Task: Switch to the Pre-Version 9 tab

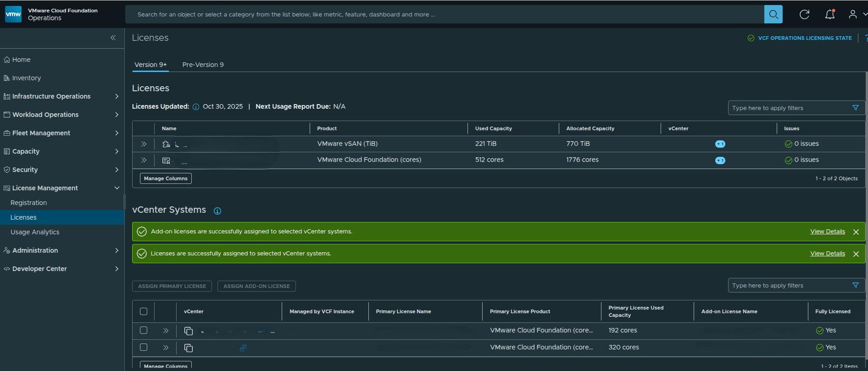Action: (x=203, y=65)
